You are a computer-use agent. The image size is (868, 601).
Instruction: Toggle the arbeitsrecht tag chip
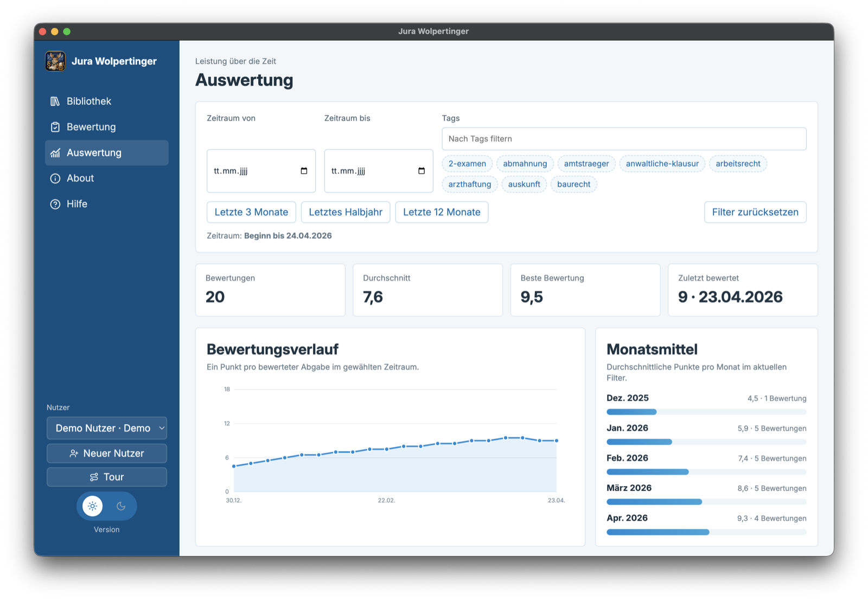[x=738, y=164]
